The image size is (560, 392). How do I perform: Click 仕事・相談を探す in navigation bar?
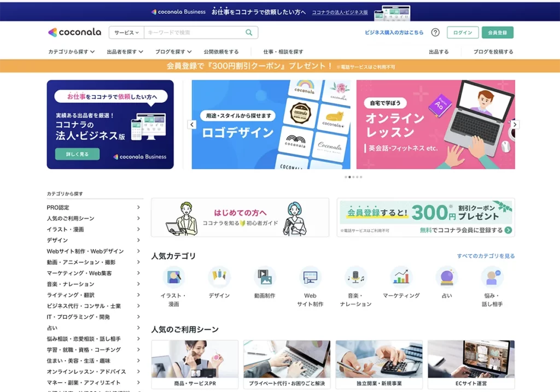[x=283, y=52]
